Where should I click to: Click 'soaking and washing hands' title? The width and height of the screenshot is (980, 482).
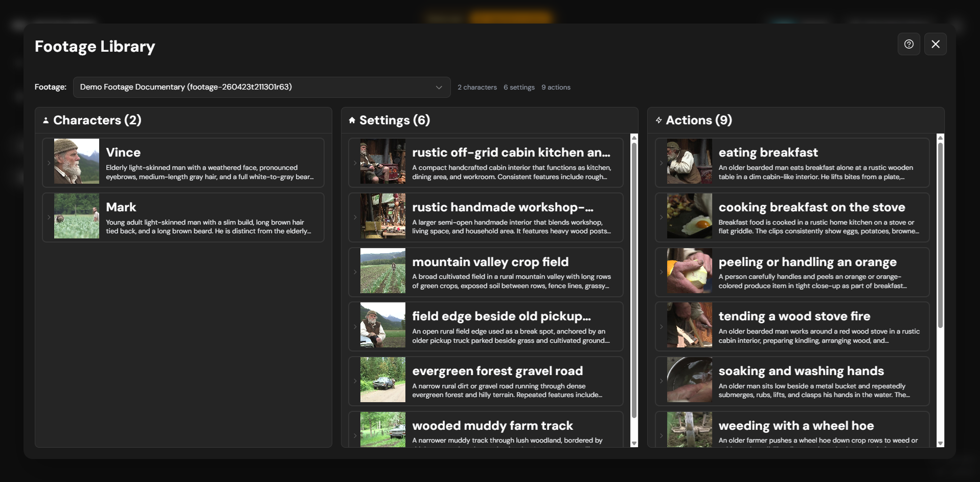(x=801, y=371)
